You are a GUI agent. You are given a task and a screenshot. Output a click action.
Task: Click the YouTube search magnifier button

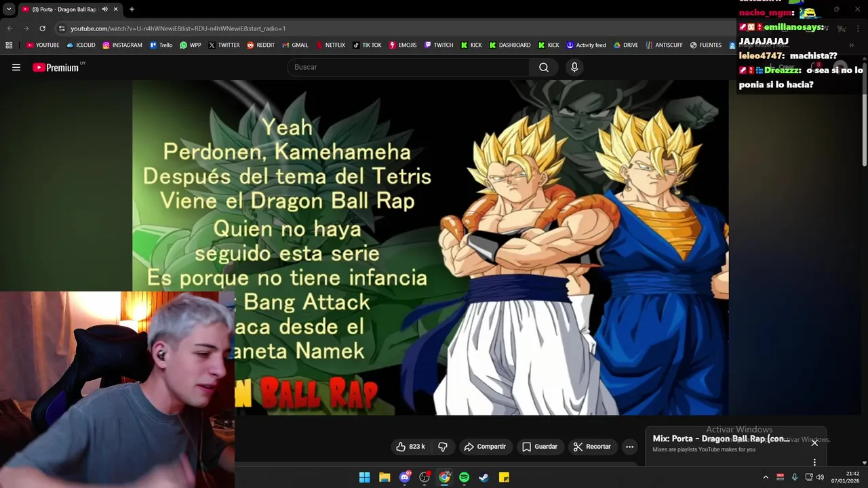point(544,67)
